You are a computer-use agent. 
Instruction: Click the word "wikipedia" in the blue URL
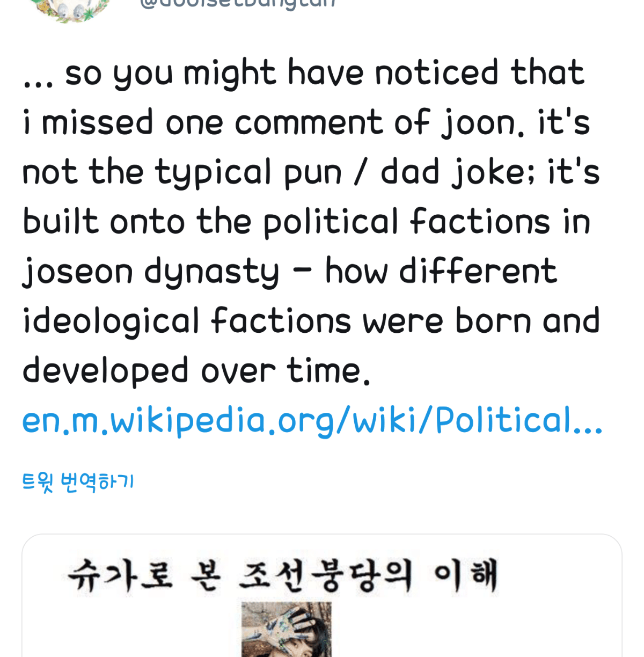coord(188,420)
